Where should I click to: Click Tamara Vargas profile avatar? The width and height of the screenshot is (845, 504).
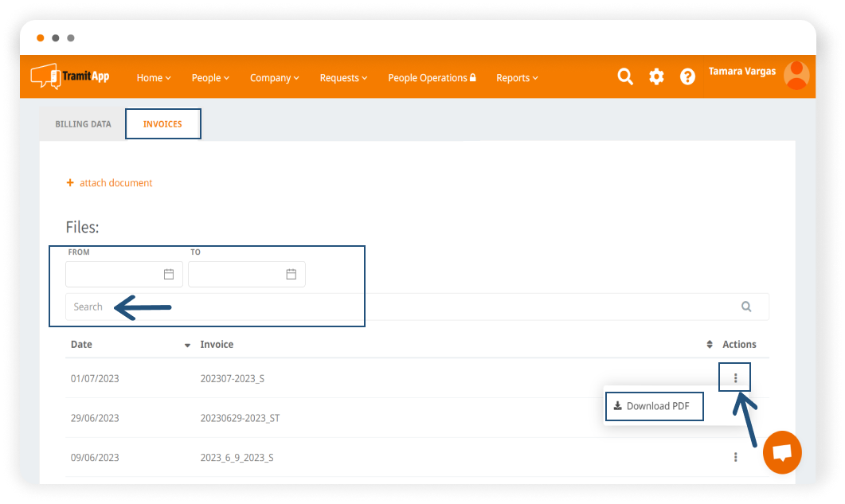tap(796, 76)
